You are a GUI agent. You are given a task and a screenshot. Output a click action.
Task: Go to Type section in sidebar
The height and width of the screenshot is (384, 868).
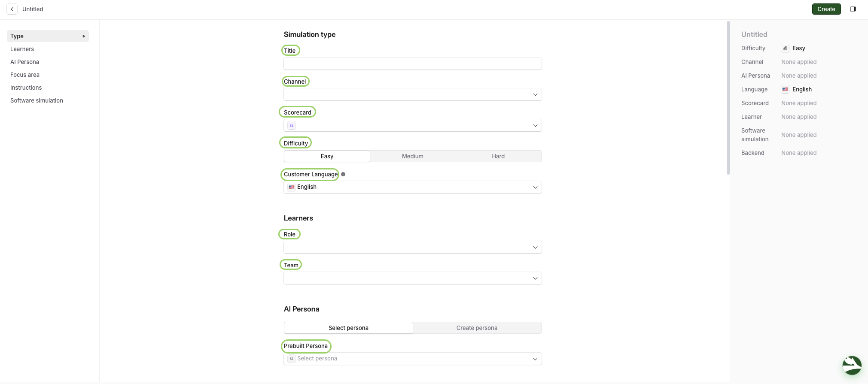(48, 36)
